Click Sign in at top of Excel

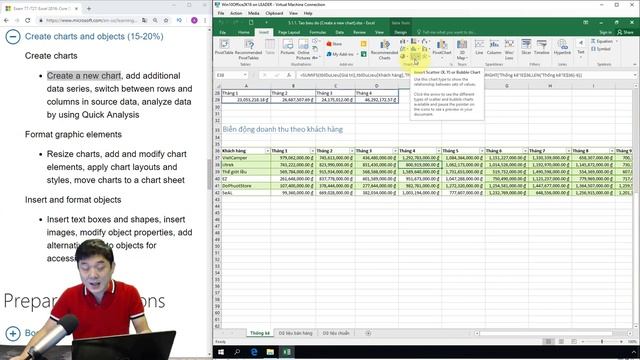pyautogui.click(x=605, y=32)
